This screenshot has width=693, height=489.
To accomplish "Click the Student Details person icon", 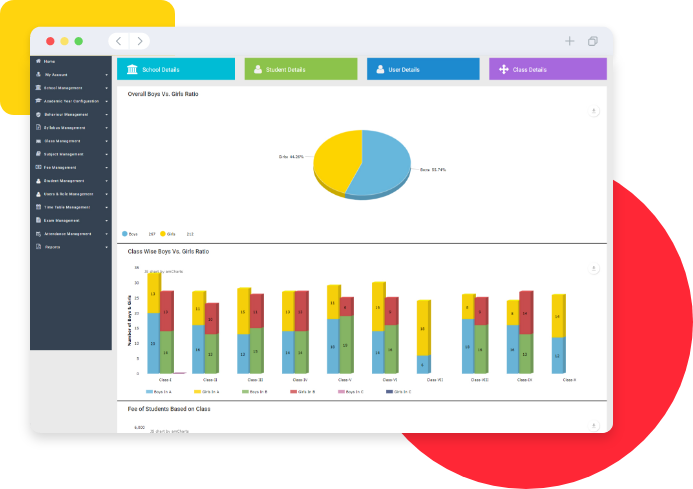I will pos(258,69).
